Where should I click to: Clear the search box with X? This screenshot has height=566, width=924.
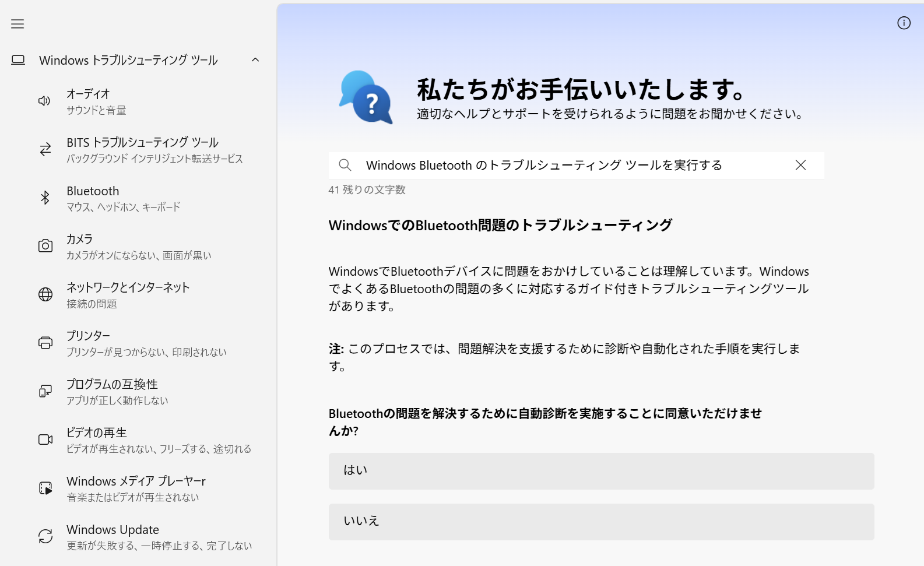[800, 165]
